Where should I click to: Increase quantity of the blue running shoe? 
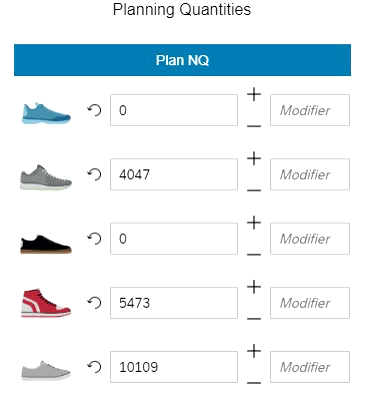254,94
